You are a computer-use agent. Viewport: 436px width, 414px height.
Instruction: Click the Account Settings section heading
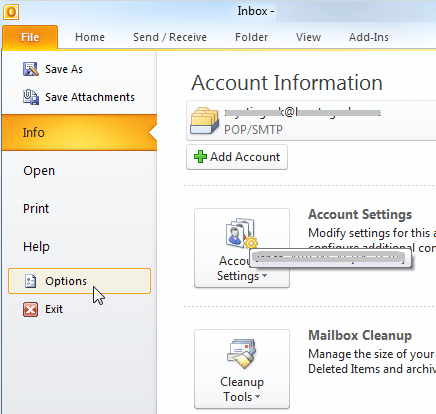(360, 214)
